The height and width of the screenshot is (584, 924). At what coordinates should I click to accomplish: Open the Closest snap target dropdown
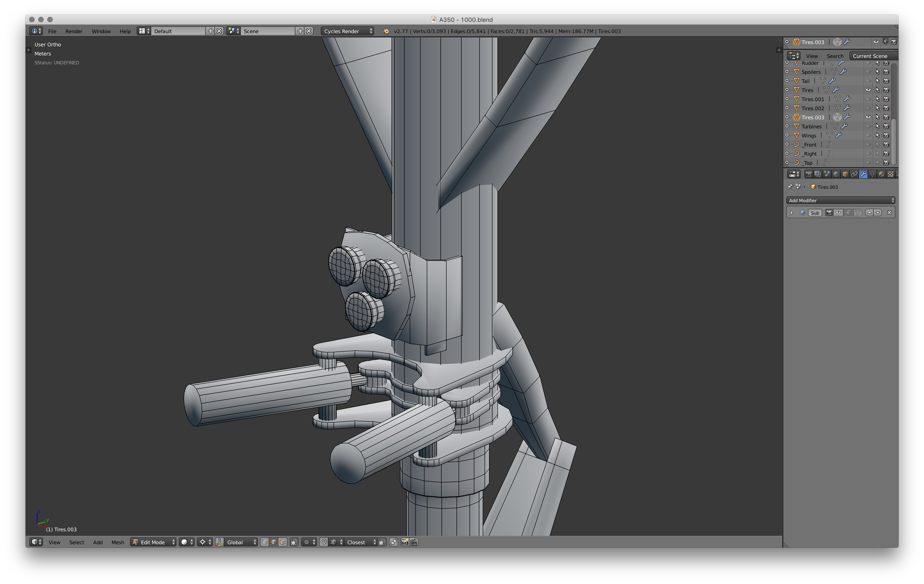tap(361, 542)
